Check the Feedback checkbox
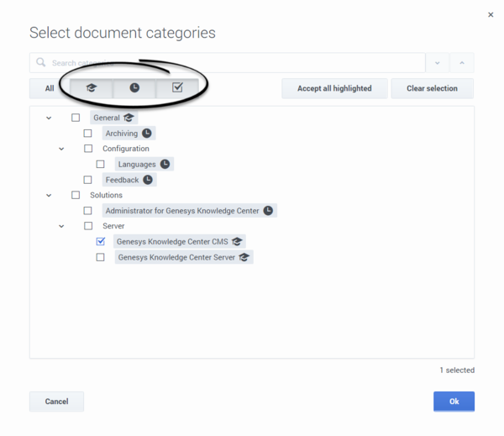This screenshot has width=504, height=436. point(87,180)
